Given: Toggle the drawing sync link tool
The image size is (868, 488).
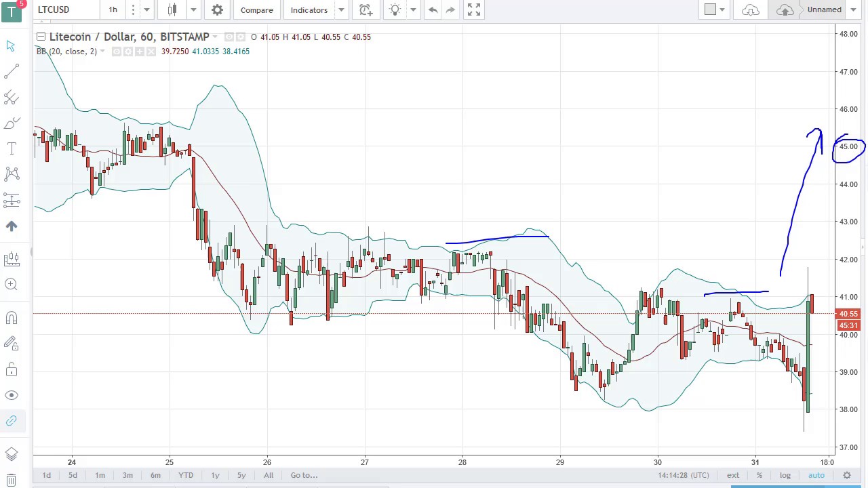Looking at the screenshot, I should pyautogui.click(x=11, y=421).
